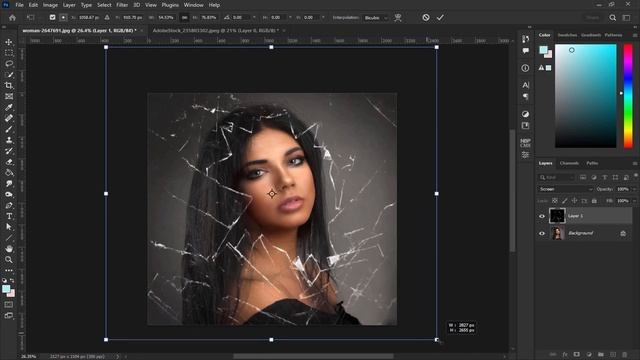
Task: Select the Crop tool
Action: click(9, 85)
